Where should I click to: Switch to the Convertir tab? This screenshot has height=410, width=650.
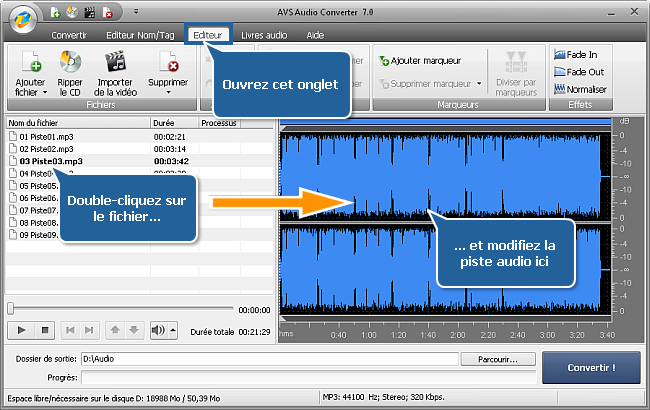tap(68, 34)
